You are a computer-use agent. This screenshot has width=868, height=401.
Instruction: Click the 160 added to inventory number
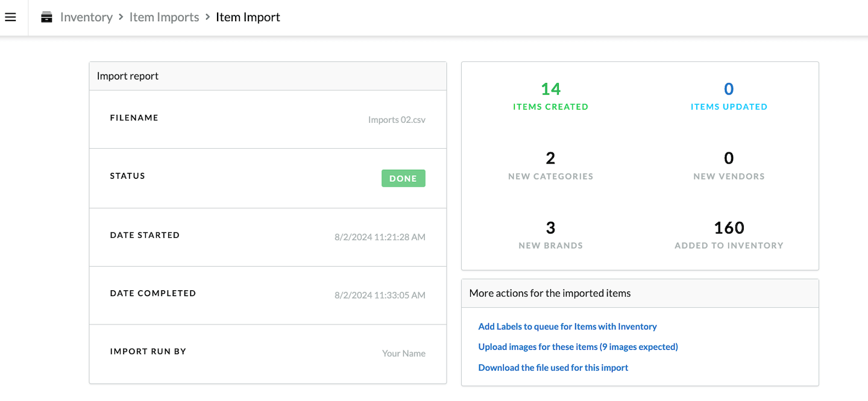[729, 228]
